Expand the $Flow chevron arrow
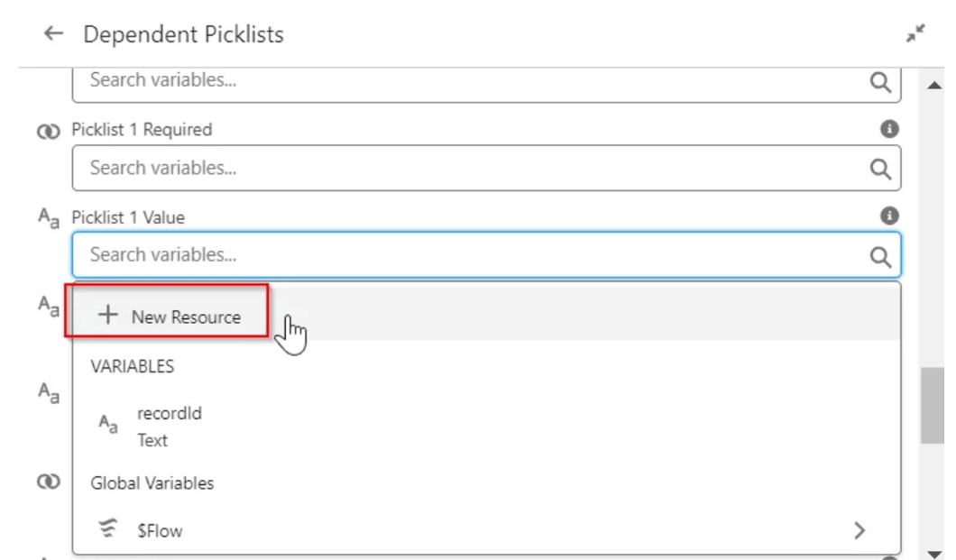This screenshot has width=956, height=560. pos(859,530)
